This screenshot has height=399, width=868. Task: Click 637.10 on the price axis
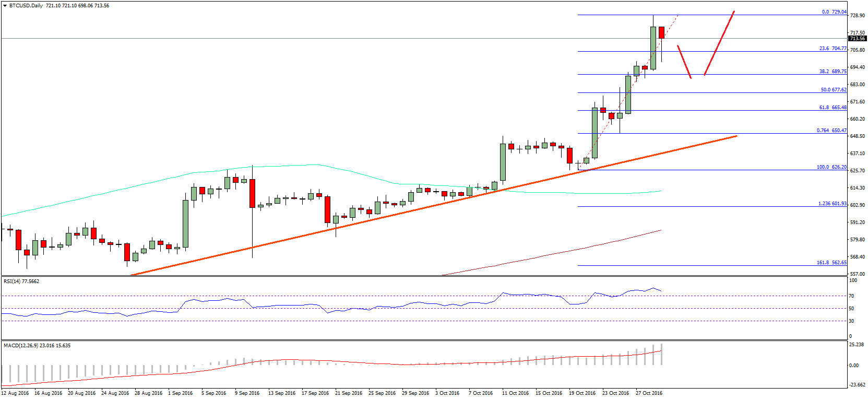coord(858,154)
